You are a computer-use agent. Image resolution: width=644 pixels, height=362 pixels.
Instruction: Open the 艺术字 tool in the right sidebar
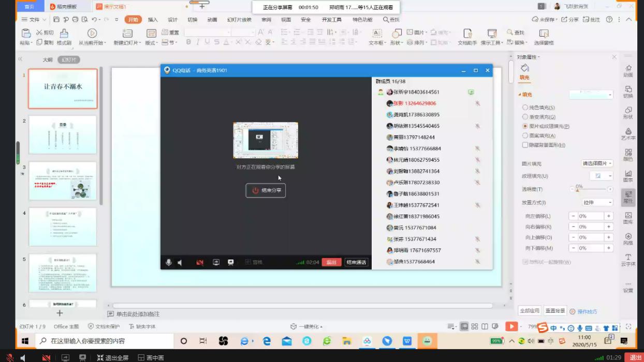(x=628, y=134)
